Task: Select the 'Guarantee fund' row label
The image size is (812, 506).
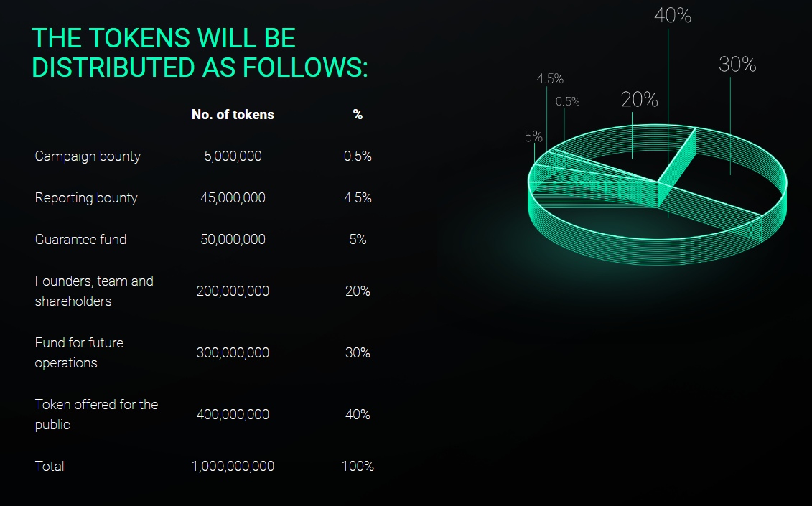Action: (80, 239)
